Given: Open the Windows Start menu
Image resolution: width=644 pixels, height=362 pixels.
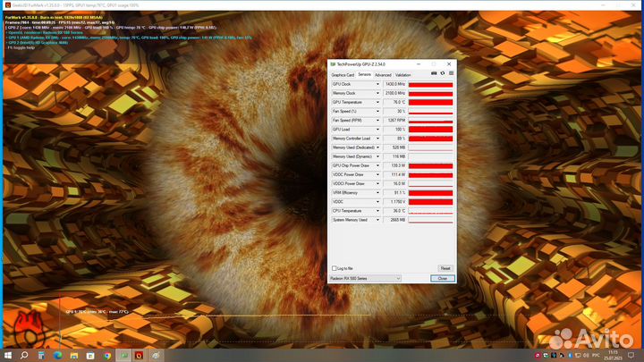Looking at the screenshot, I should (8, 356).
